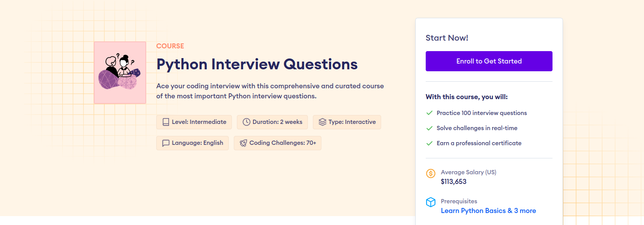
Task: Click the dollar icon near Average Salary
Action: 430,173
